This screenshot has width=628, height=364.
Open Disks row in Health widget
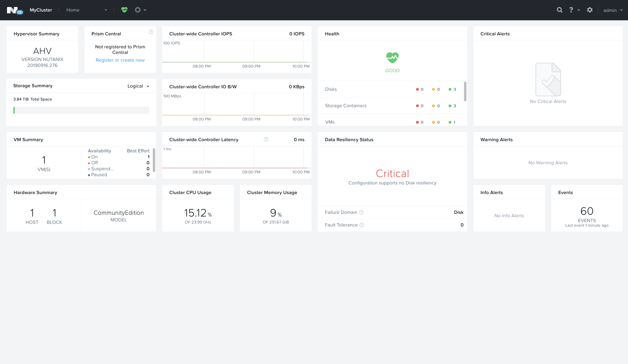(331, 89)
